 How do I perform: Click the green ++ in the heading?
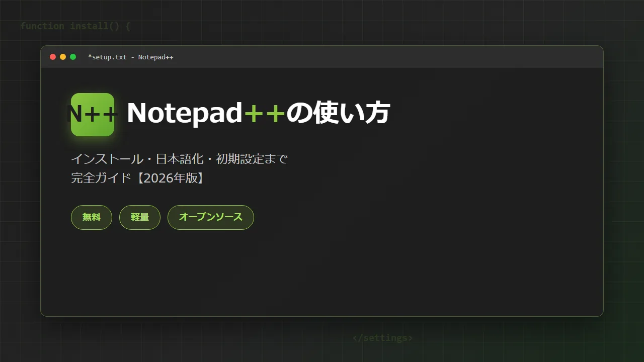265,114
